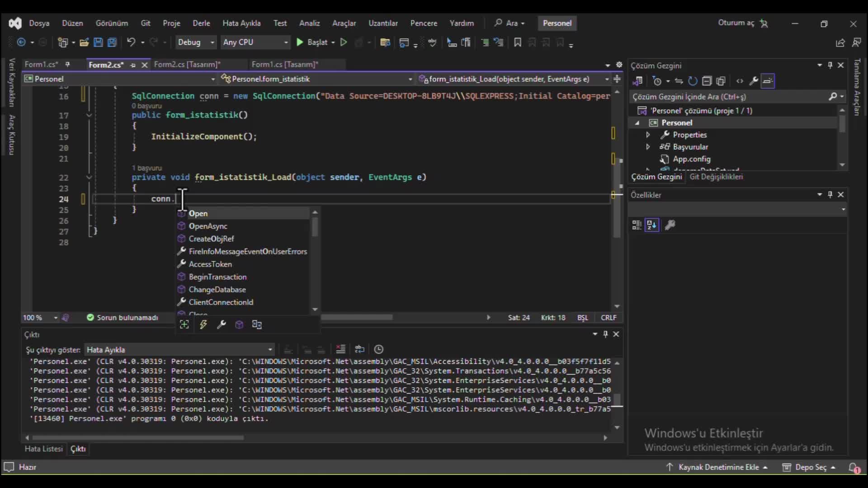Click collapse all icon in Çözüm Gezgini
This screenshot has height=488, width=868.
(x=707, y=81)
